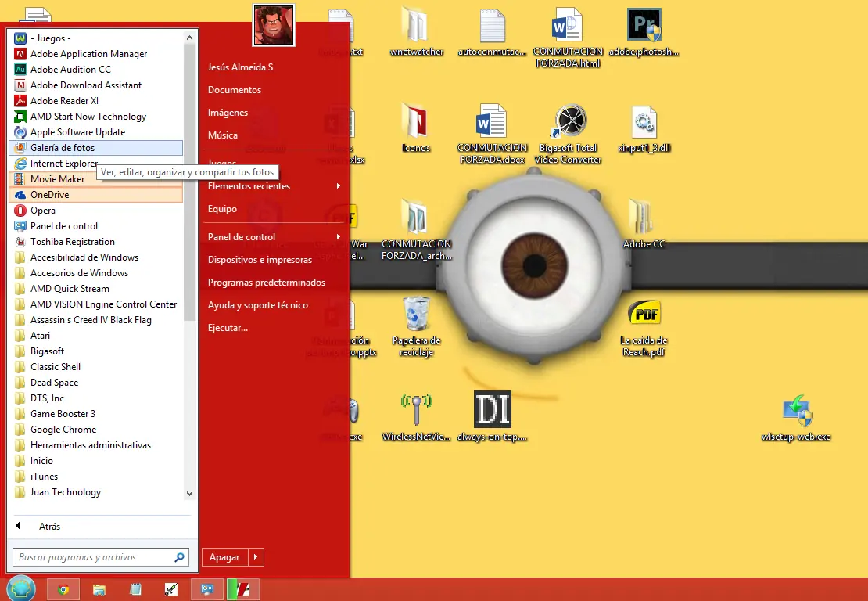Open Galería de fotos
Screen dimensions: 868x601
point(95,148)
